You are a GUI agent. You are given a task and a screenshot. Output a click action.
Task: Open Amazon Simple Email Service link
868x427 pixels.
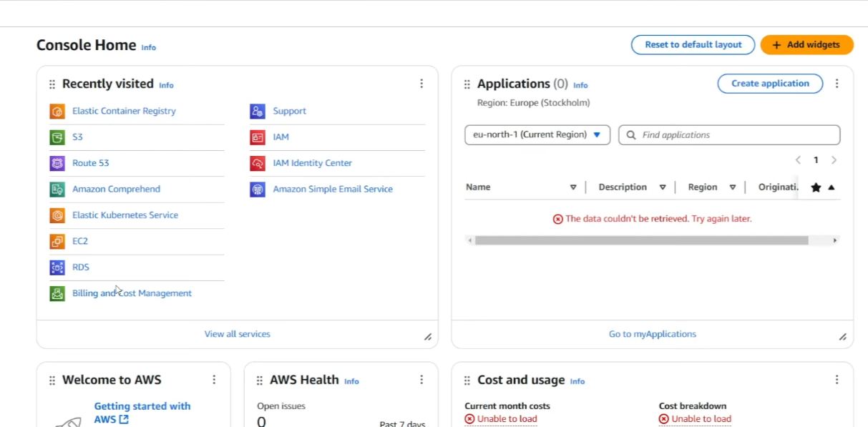pos(333,189)
